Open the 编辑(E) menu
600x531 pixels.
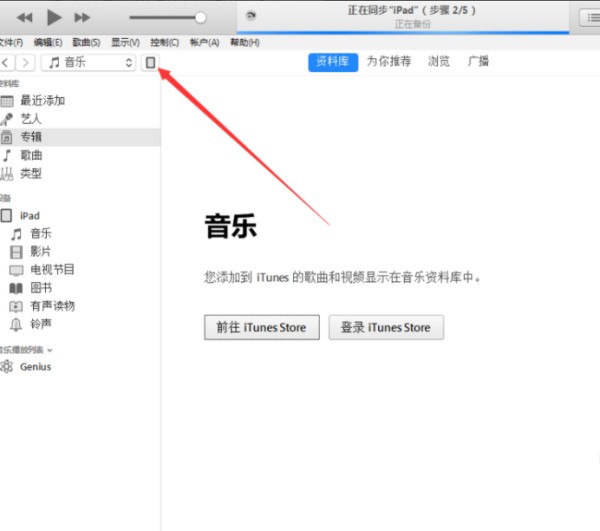coord(48,42)
